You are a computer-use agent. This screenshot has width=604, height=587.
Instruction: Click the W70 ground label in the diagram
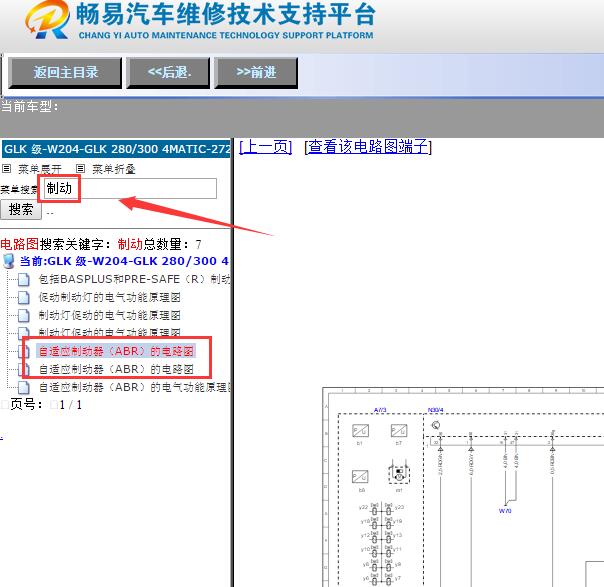[x=505, y=511]
